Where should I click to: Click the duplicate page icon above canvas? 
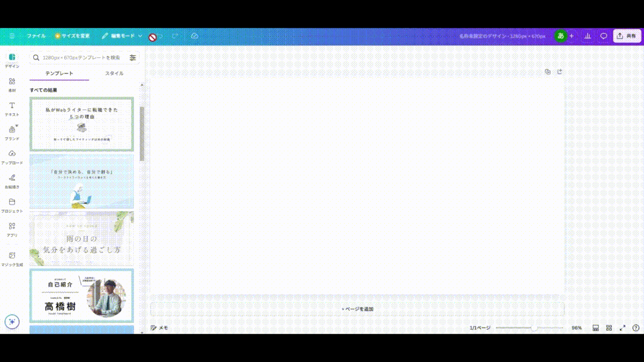point(547,72)
